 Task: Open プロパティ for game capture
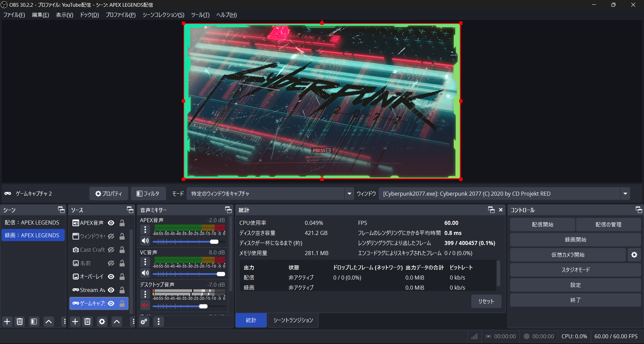(109, 194)
